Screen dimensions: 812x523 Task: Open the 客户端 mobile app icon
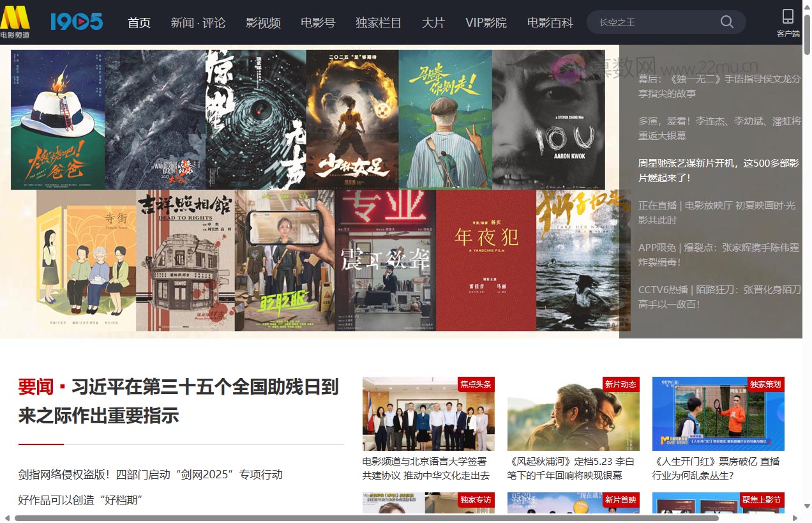tap(786, 21)
